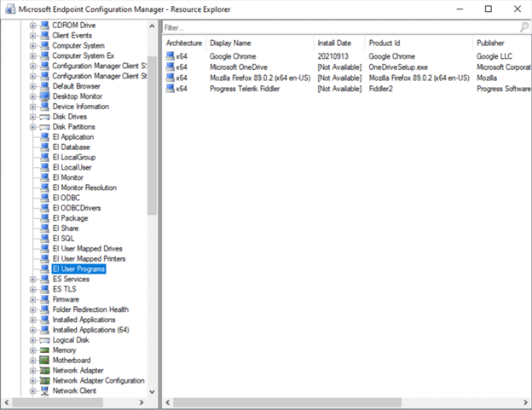Expand the Folder Redirection Health node
Image resolution: width=532 pixels, height=410 pixels.
(32, 309)
